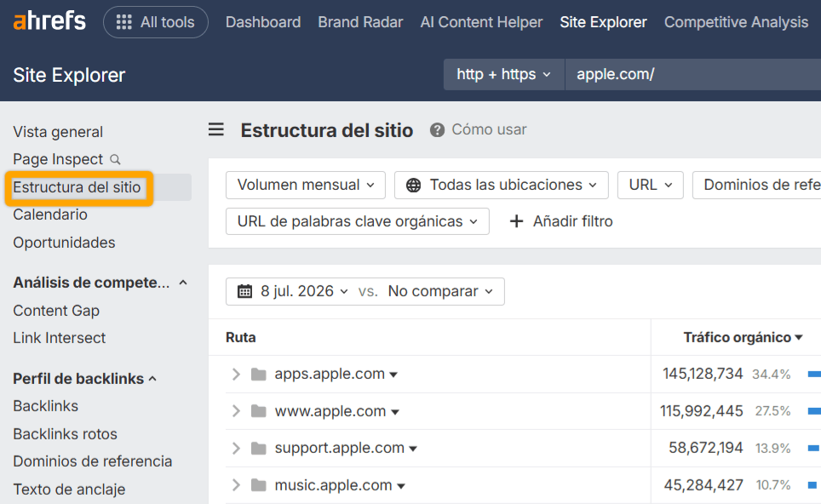Click traffic value 58,672,194
The width and height of the screenshot is (821, 504).
(706, 448)
